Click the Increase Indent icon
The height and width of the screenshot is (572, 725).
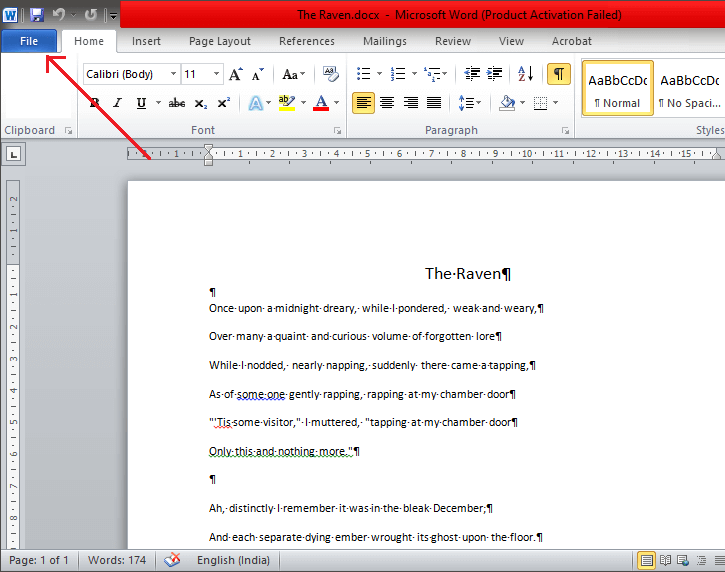[496, 74]
